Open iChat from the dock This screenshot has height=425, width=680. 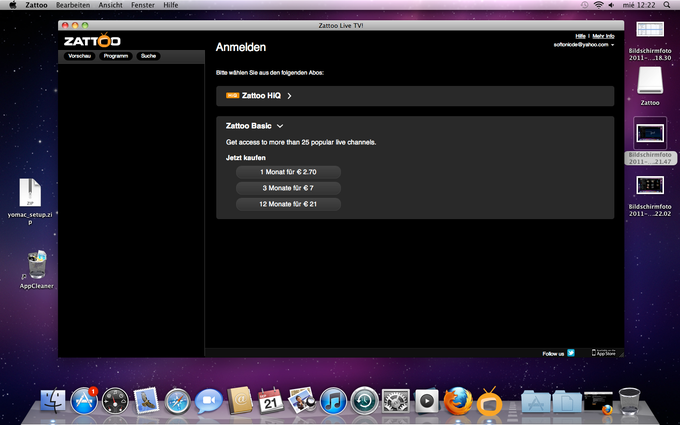pos(209,401)
